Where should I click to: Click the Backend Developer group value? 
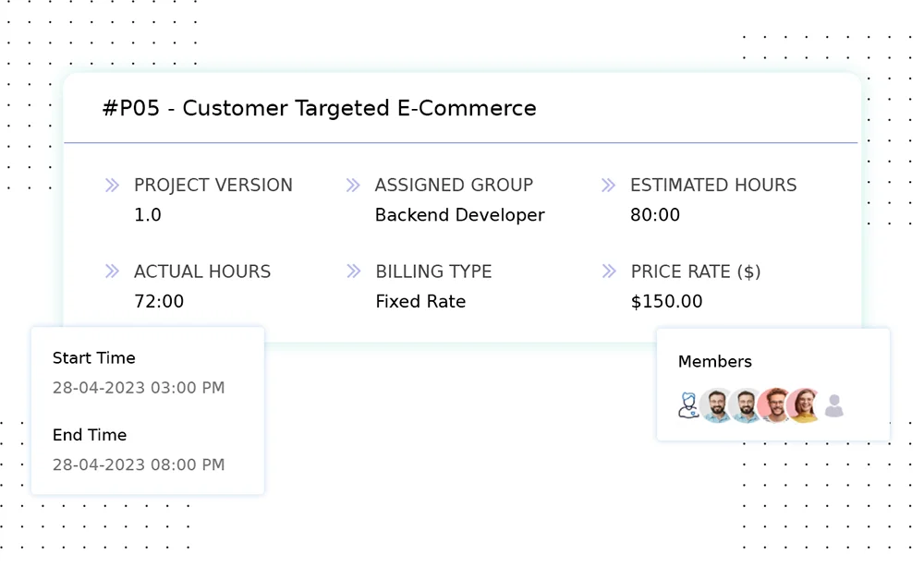459,215
